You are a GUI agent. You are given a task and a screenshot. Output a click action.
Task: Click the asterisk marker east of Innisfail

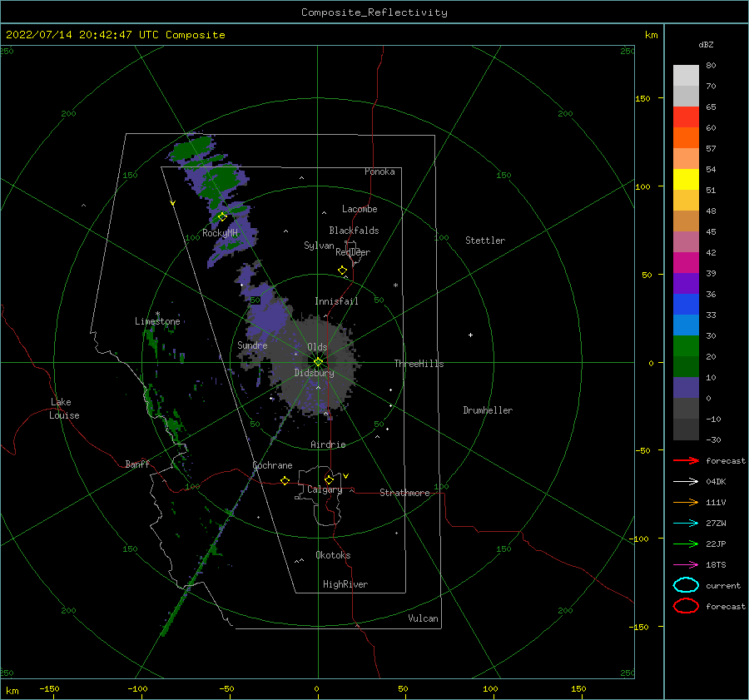[x=395, y=285]
